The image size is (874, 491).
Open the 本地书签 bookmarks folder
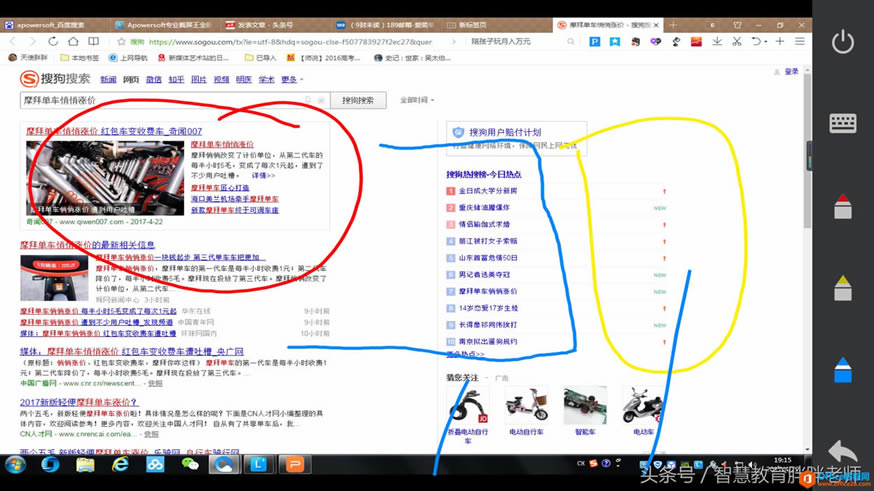click(x=79, y=57)
